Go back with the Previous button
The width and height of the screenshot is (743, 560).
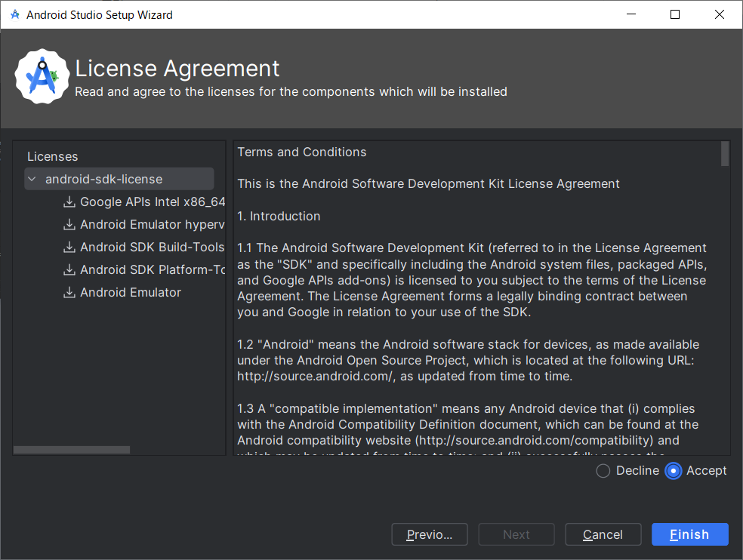[429, 534]
